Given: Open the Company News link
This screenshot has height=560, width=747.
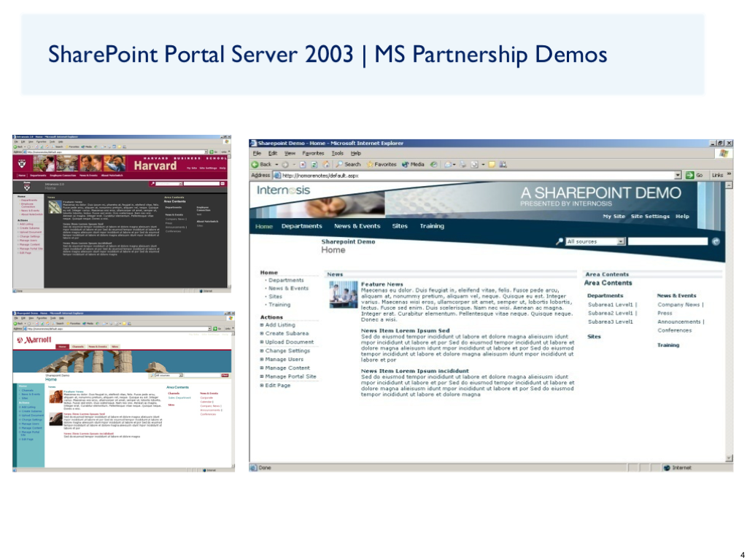Looking at the screenshot, I should click(x=678, y=304).
